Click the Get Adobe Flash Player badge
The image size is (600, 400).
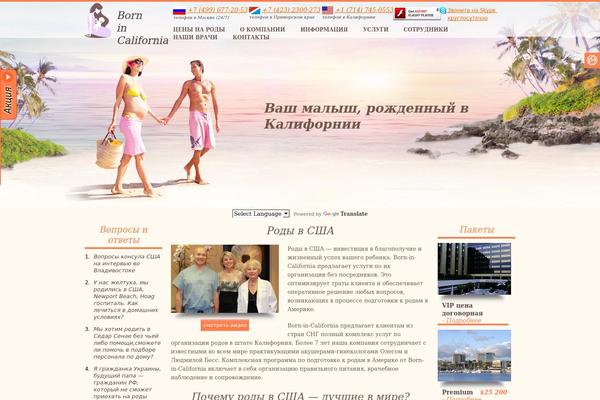(x=417, y=13)
